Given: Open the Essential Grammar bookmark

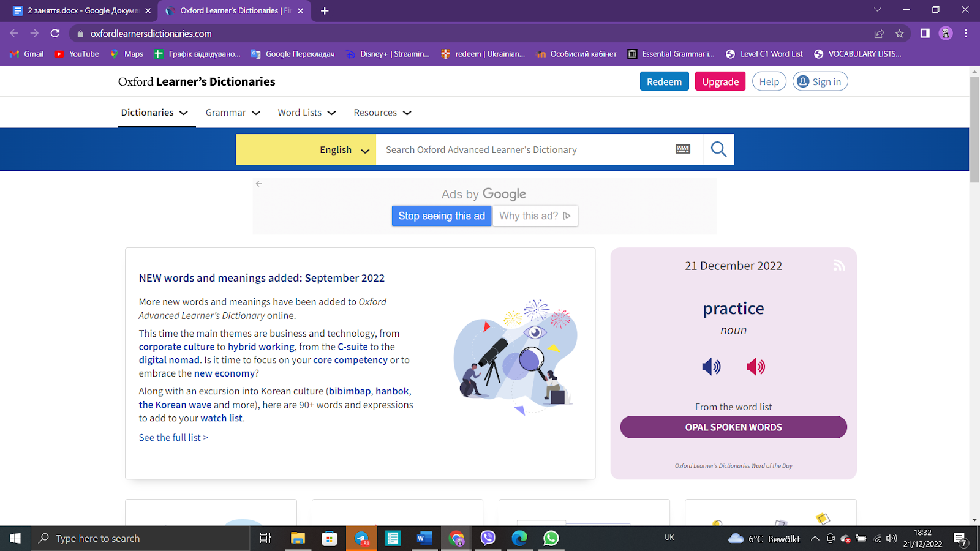Looking at the screenshot, I should [671, 54].
